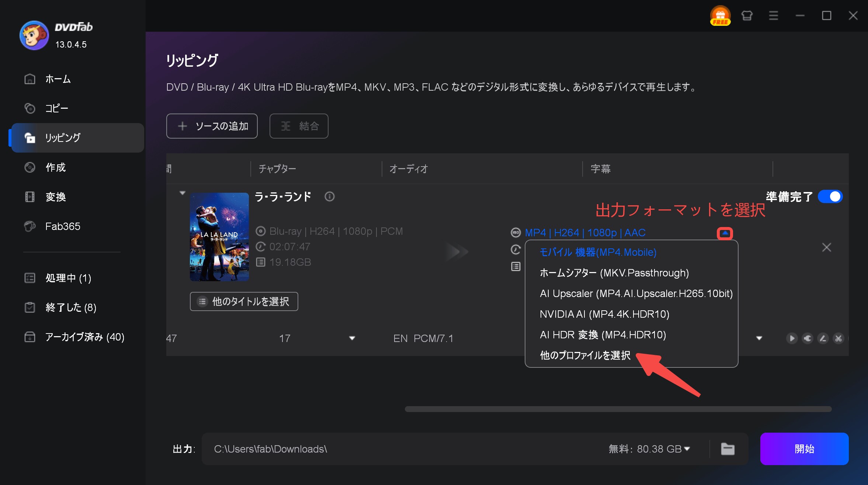Click Blu-ray | H264 | 1080p | PCM source info
Screen dimensions: 868x485
click(336, 231)
